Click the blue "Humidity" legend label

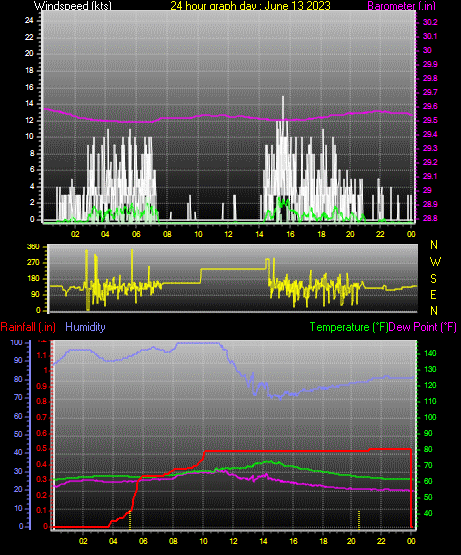[85, 327]
